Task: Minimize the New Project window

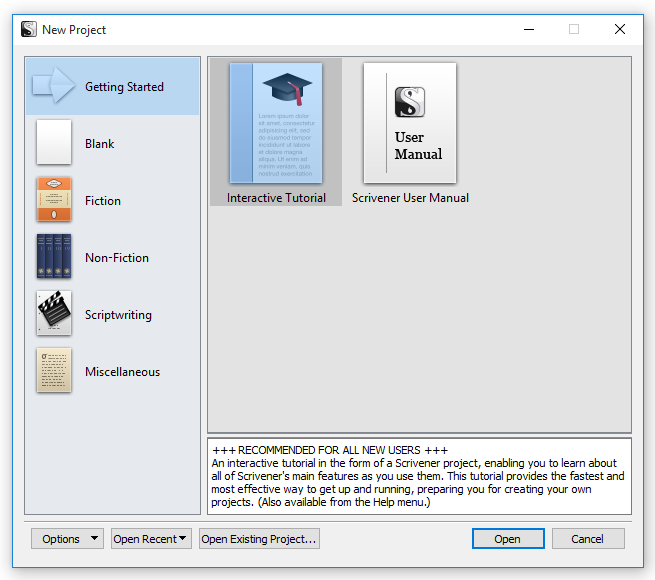Action: pyautogui.click(x=529, y=29)
